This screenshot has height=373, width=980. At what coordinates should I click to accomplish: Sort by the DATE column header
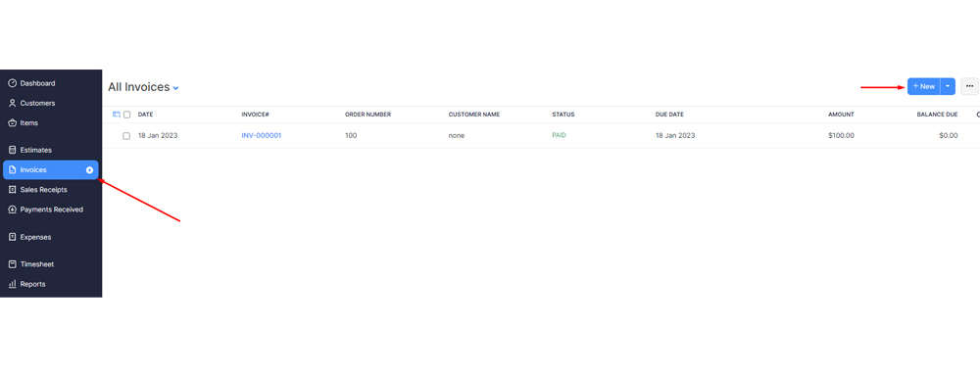pos(146,115)
